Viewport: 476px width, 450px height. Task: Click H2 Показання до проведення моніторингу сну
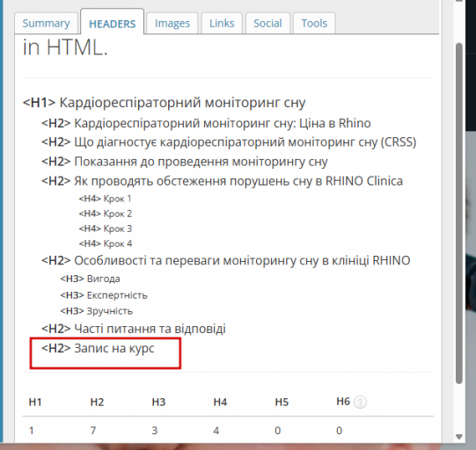185,162
